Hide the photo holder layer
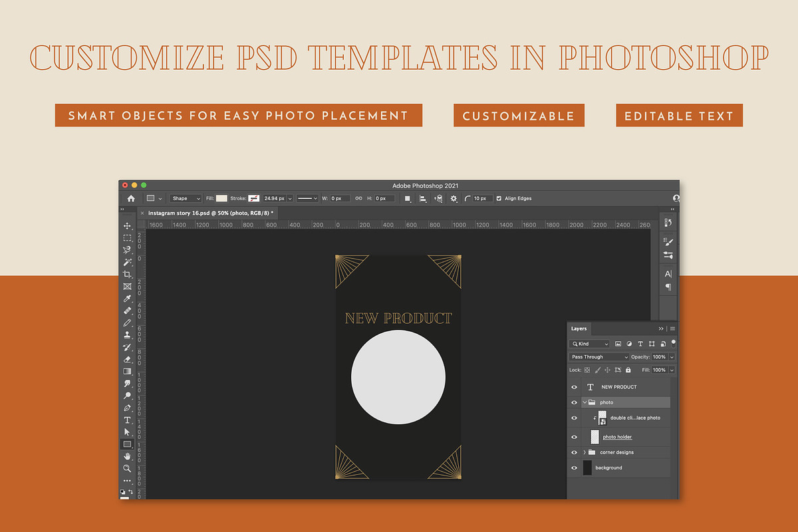Screen dimensions: 798x532 click(x=575, y=437)
